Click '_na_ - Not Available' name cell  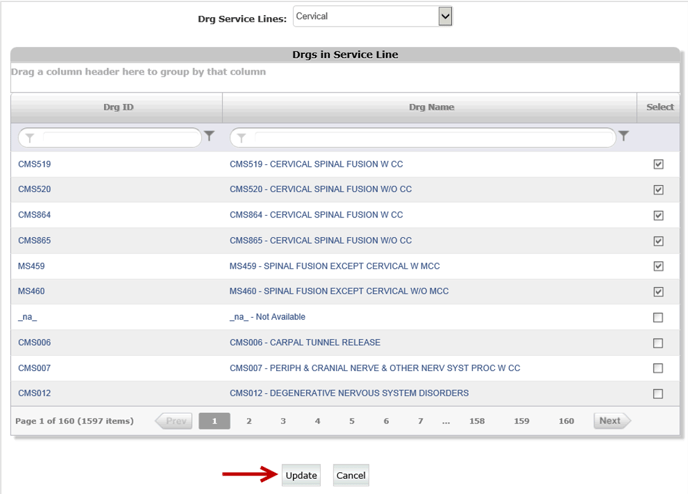[x=267, y=317]
